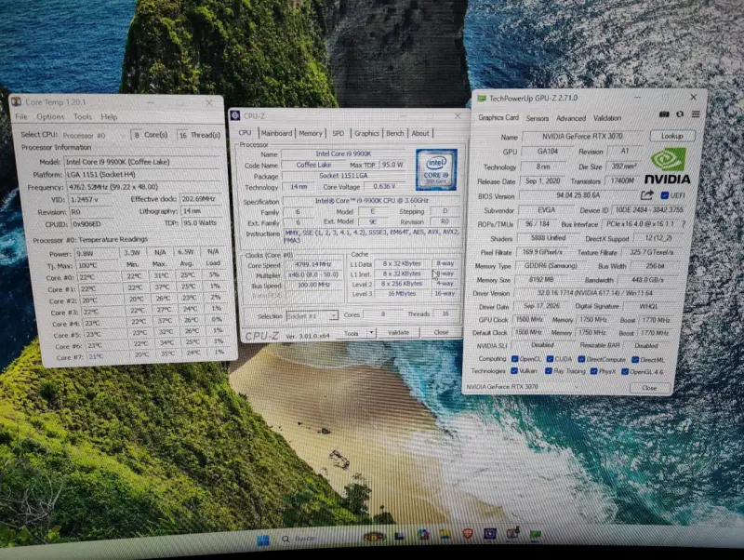Click the Core Temp Model field Intel Core i9 9900K
This screenshot has width=744, height=560.
[x=142, y=162]
